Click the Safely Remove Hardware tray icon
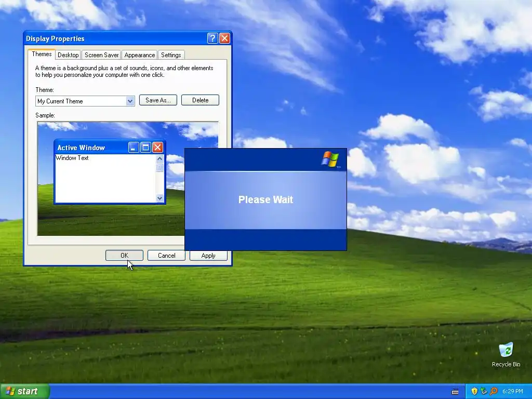The image size is (532, 399). tap(484, 391)
